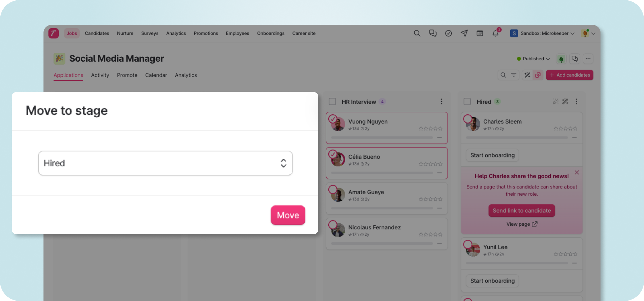Select Charles Sleem candidate
The width and height of the screenshot is (644, 301).
[x=467, y=119]
